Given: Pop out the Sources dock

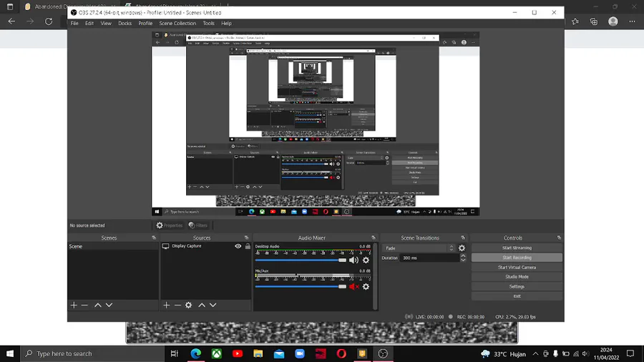Looking at the screenshot, I should point(246,238).
